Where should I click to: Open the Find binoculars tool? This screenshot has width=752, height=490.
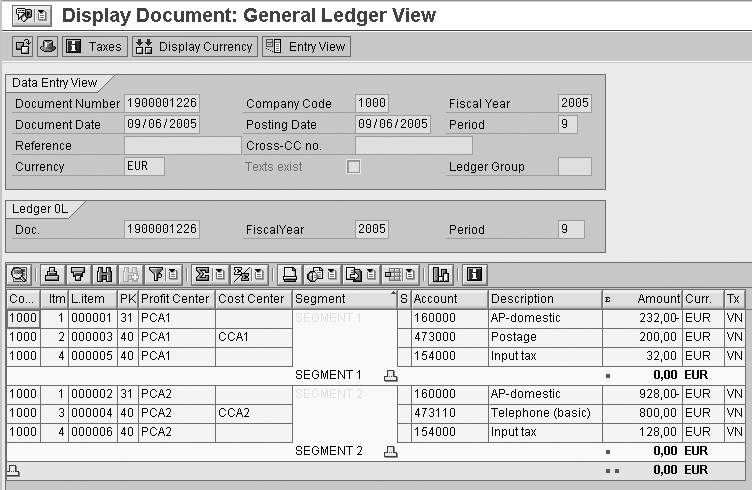(102, 274)
